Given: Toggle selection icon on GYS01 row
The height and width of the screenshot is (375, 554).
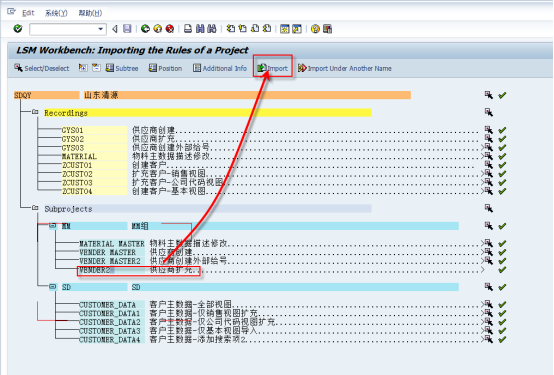Looking at the screenshot, I should tap(489, 130).
